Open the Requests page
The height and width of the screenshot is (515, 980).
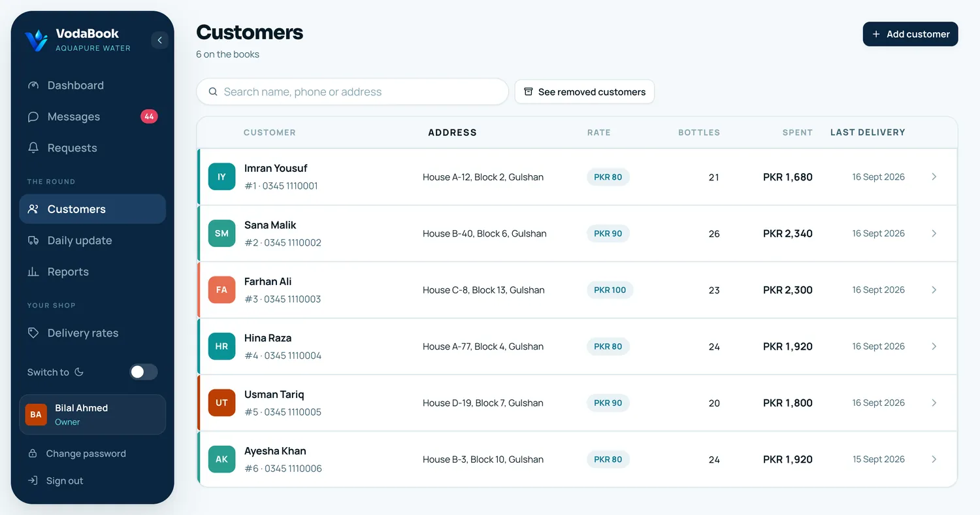coord(92,148)
